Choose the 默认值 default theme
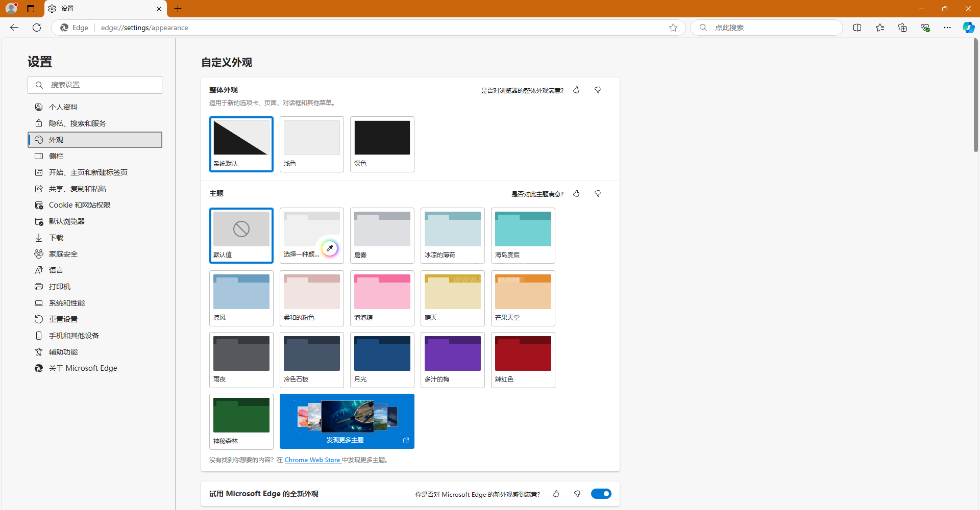The width and height of the screenshot is (980, 510). [x=241, y=236]
